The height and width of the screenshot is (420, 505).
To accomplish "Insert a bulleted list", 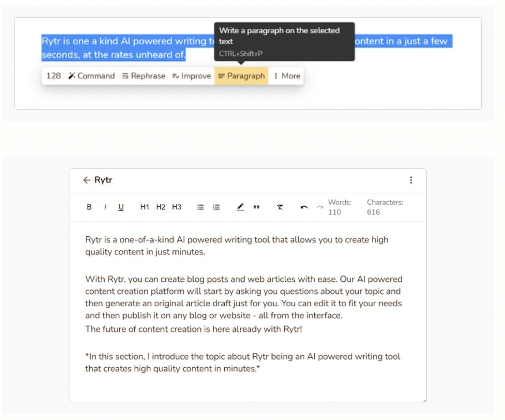I will point(201,207).
